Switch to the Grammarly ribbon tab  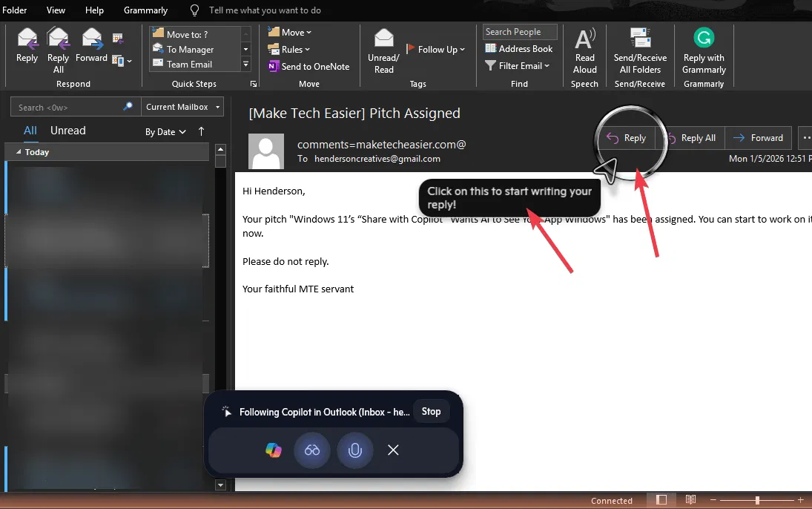(x=145, y=10)
